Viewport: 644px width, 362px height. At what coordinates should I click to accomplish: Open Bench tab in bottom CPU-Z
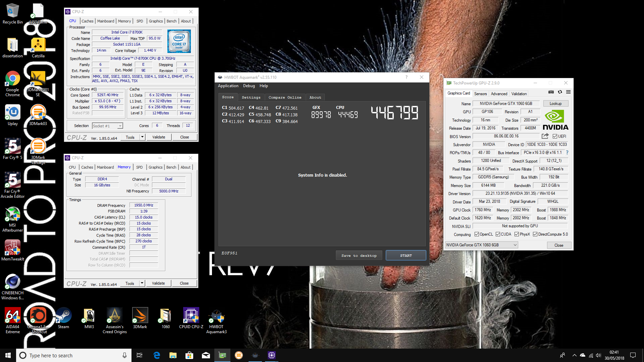[x=171, y=167]
